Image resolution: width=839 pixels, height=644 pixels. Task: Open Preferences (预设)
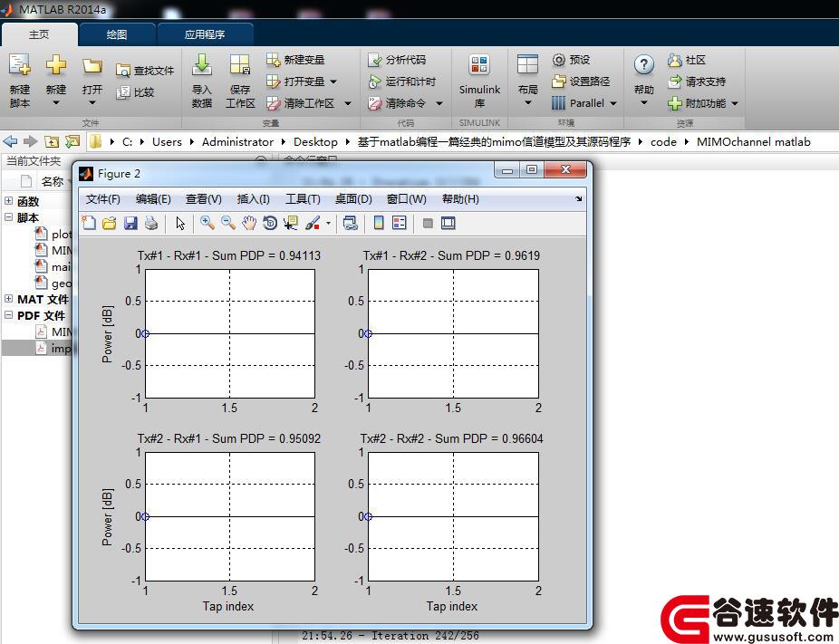pyautogui.click(x=571, y=60)
